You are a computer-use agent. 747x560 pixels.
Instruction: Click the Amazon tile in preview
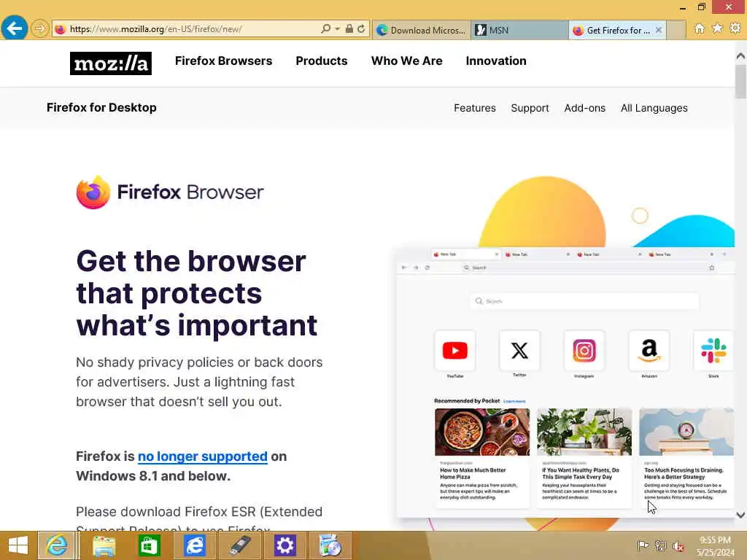(649, 351)
